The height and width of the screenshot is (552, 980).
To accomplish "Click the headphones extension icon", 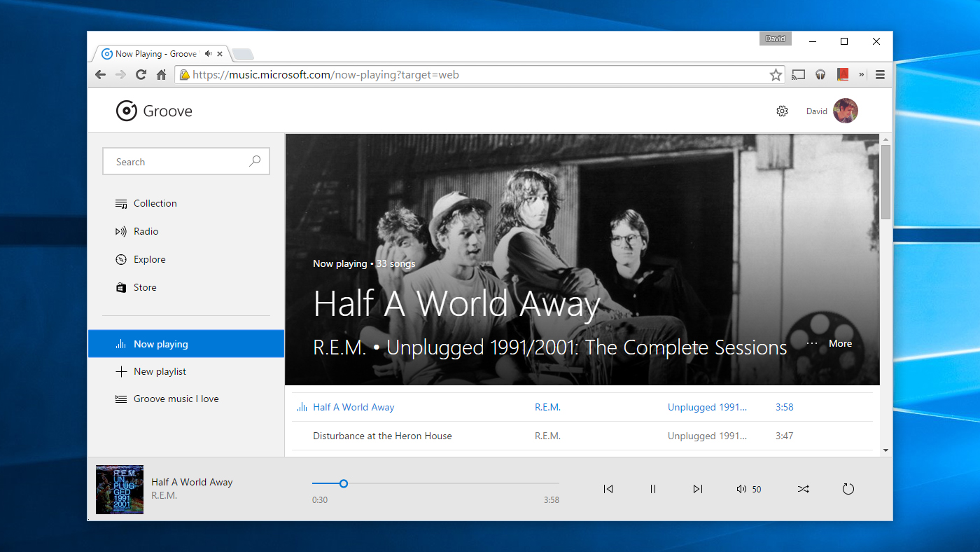I will pos(820,75).
